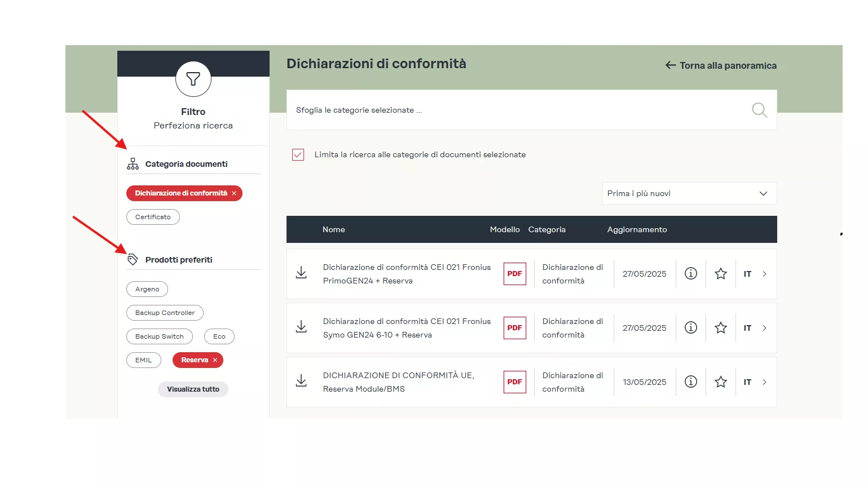This screenshot has width=868, height=488.
Task: Sort by the Aggiornamento column header
Action: tap(637, 229)
